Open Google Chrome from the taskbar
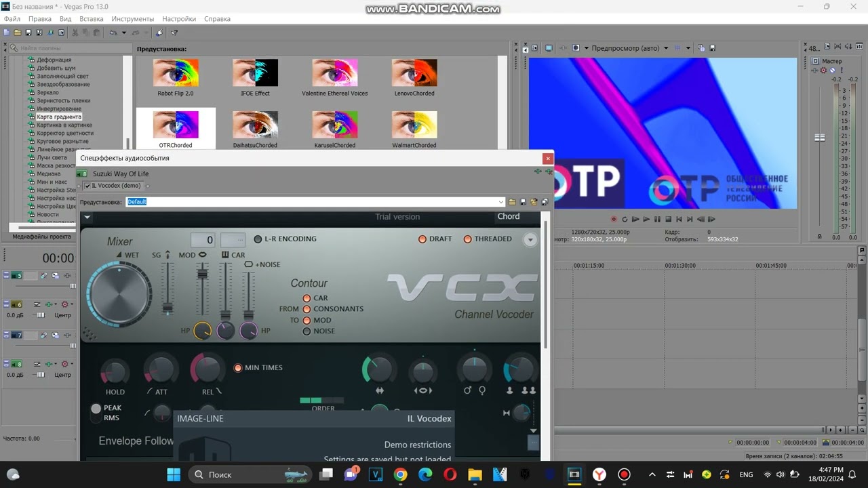Viewport: 868px width, 488px height. coord(400,474)
